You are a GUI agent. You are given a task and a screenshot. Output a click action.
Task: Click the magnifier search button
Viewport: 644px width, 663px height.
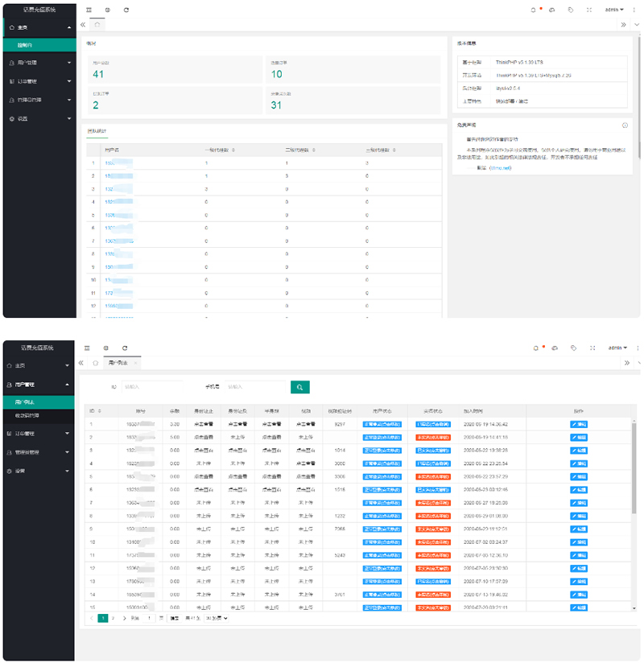click(299, 387)
